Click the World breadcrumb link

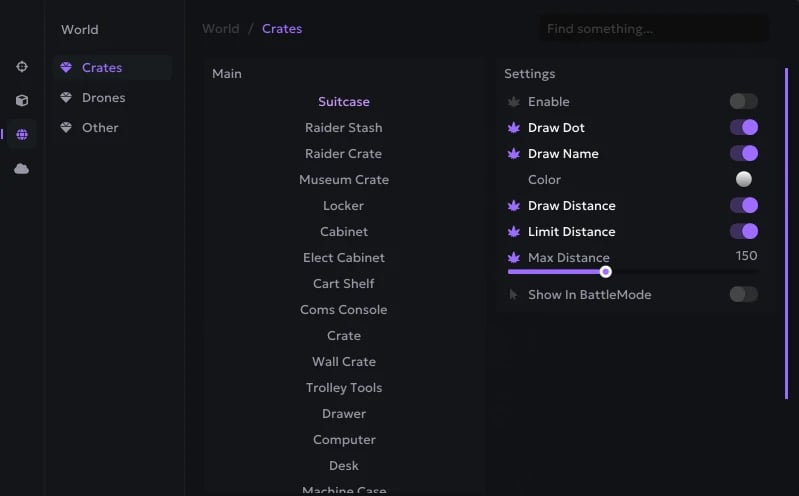pos(220,29)
